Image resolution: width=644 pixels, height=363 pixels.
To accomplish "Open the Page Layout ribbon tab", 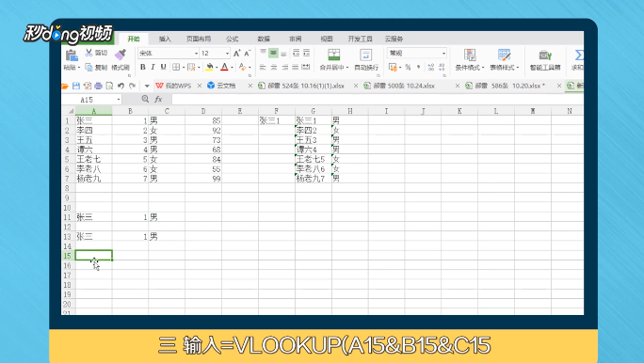I will coord(199,39).
